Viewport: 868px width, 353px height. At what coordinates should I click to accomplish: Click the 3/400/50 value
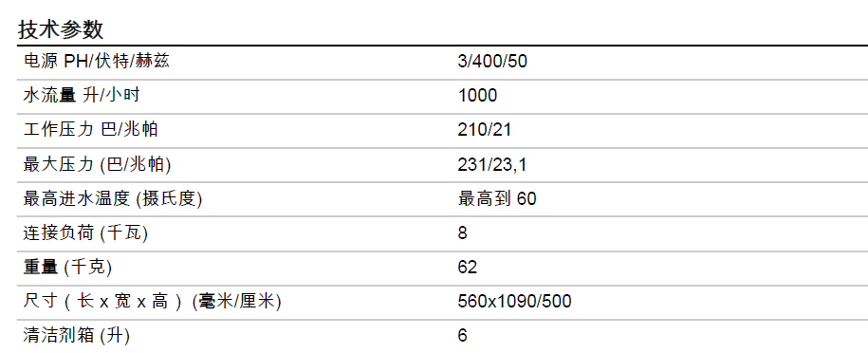492,61
